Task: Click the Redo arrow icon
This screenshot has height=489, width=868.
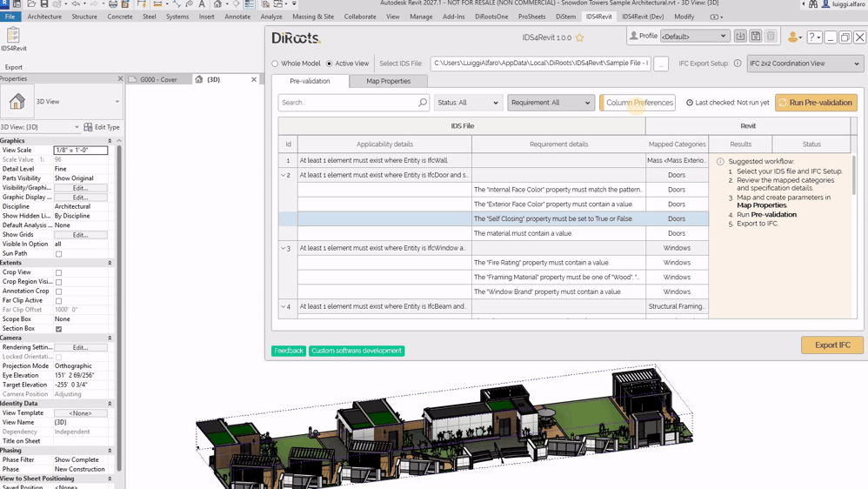Action: tap(92, 3)
